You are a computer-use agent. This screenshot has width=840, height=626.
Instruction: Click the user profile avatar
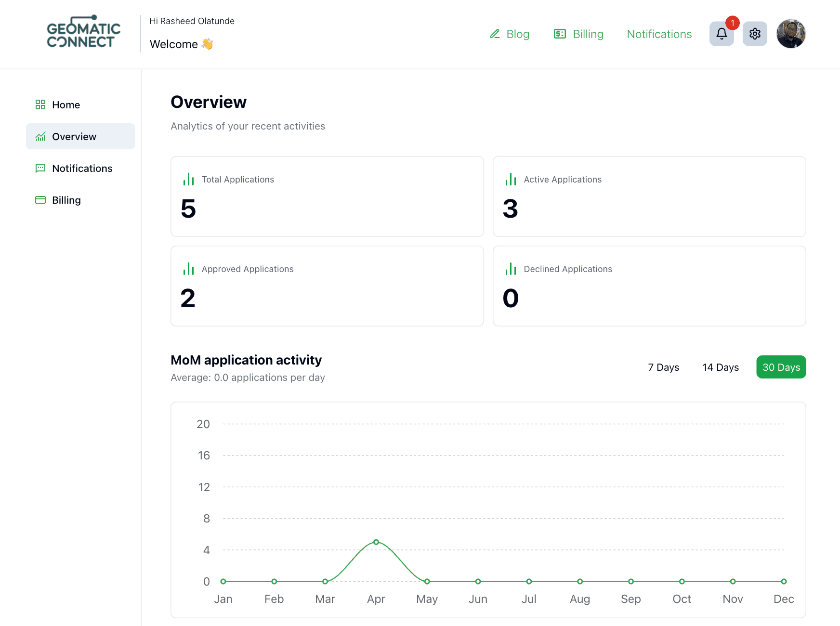click(x=790, y=34)
